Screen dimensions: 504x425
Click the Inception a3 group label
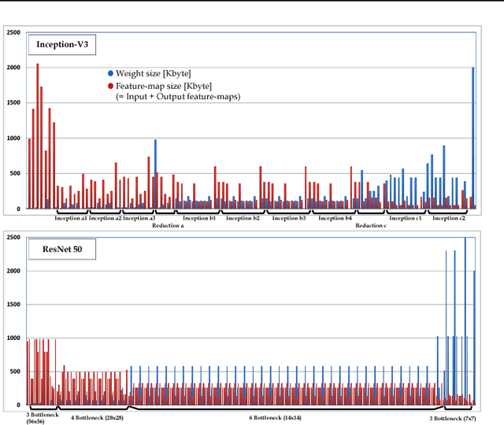point(139,218)
